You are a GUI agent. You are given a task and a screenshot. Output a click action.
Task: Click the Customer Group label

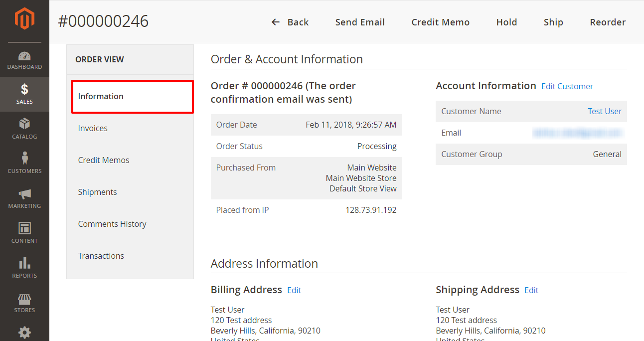pyautogui.click(x=472, y=155)
